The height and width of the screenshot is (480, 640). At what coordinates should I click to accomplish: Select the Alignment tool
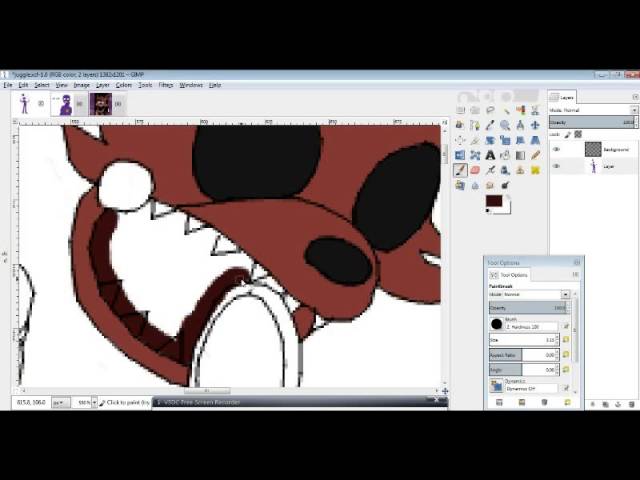click(460, 140)
